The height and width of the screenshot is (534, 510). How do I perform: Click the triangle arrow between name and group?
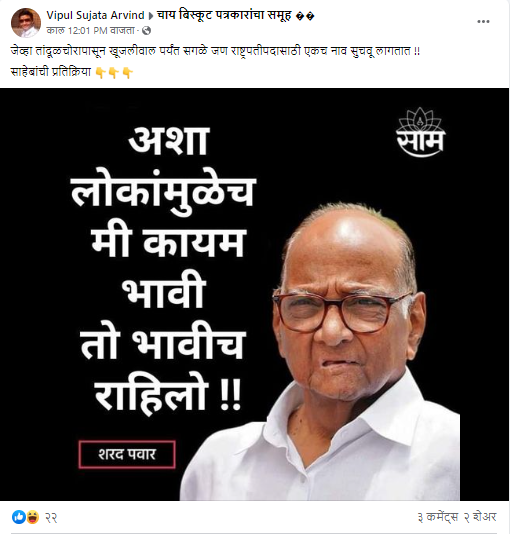[x=150, y=16]
